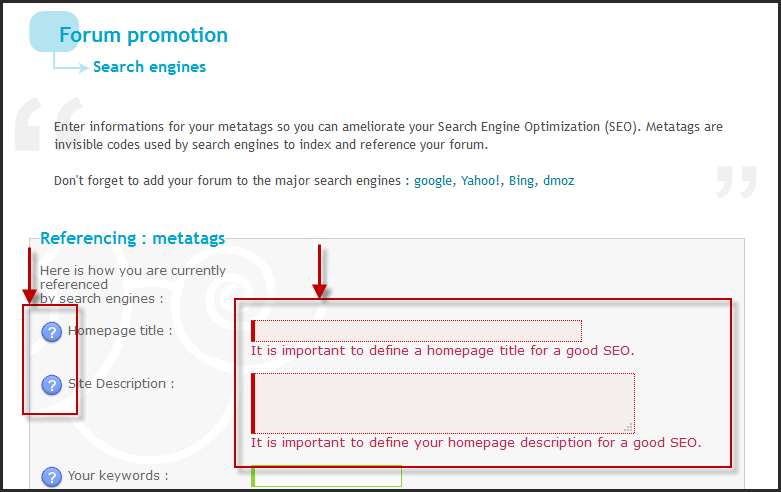781x492 pixels.
Task: Click the Forum promotion heading
Action: [x=143, y=35]
